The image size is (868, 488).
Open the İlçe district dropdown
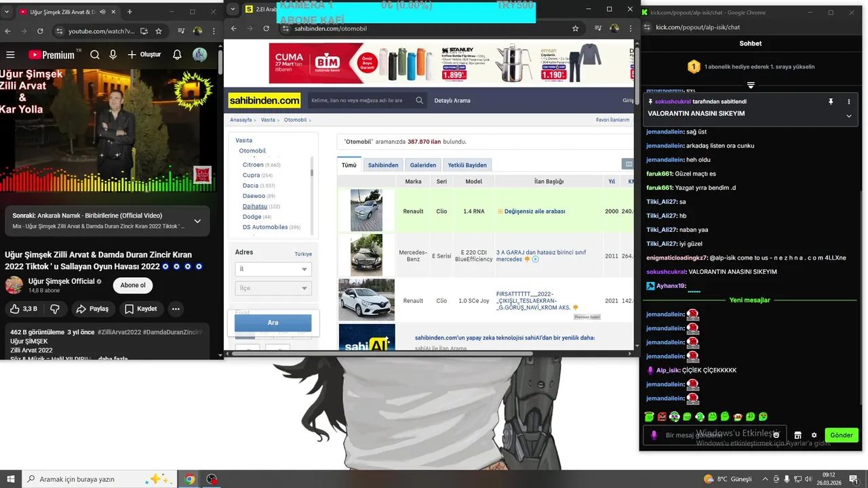[273, 288]
